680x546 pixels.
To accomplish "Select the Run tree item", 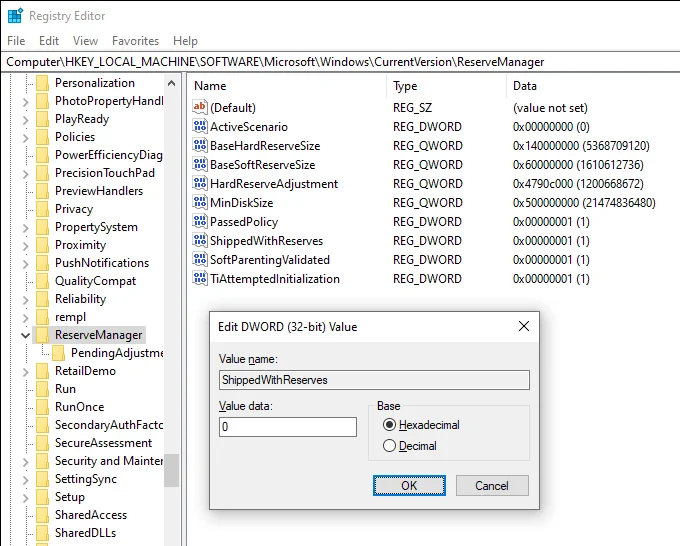I will point(65,389).
